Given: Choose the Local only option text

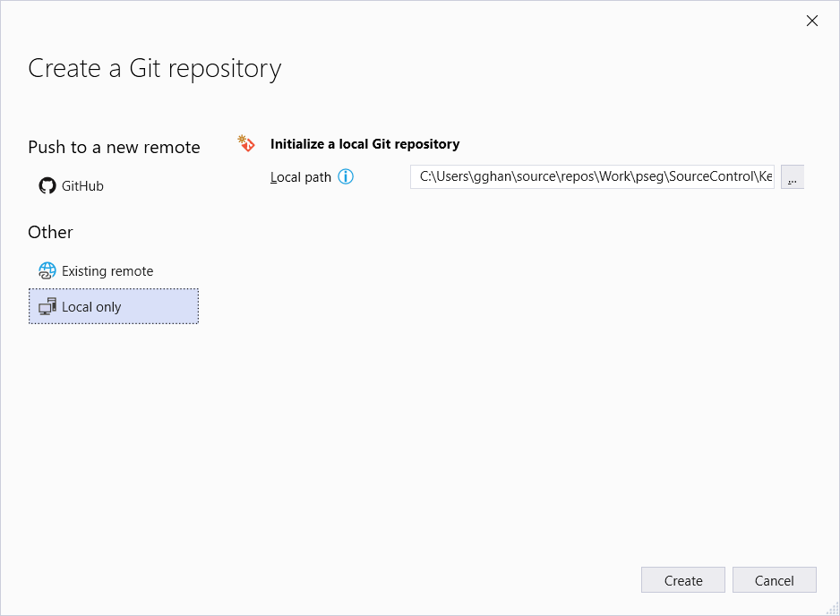Looking at the screenshot, I should (x=91, y=307).
